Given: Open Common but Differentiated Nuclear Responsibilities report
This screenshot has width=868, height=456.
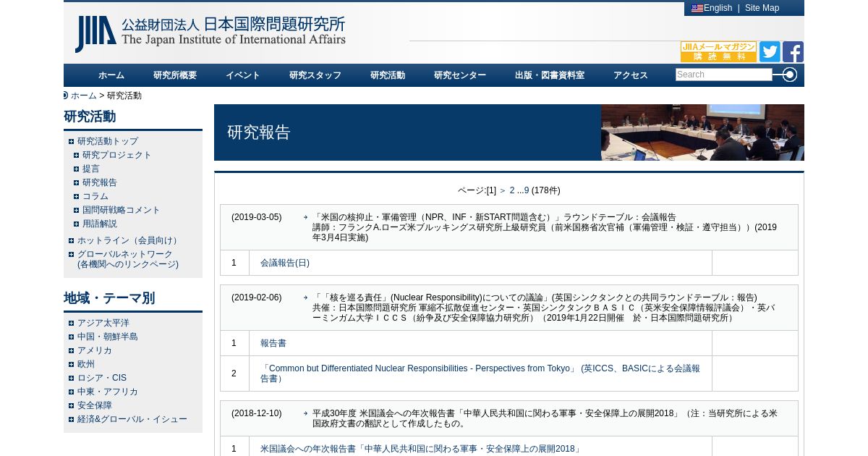Looking at the screenshot, I should 480,373.
